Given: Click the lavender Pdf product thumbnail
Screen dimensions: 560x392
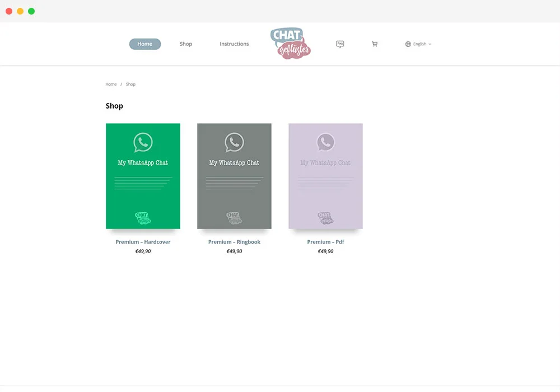Looking at the screenshot, I should point(325,176).
